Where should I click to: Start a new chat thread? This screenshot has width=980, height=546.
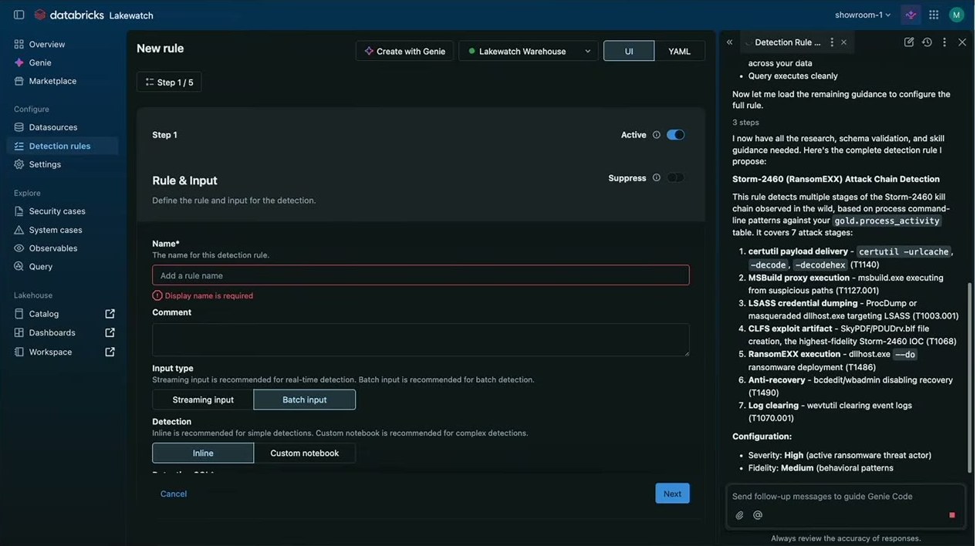(x=909, y=42)
